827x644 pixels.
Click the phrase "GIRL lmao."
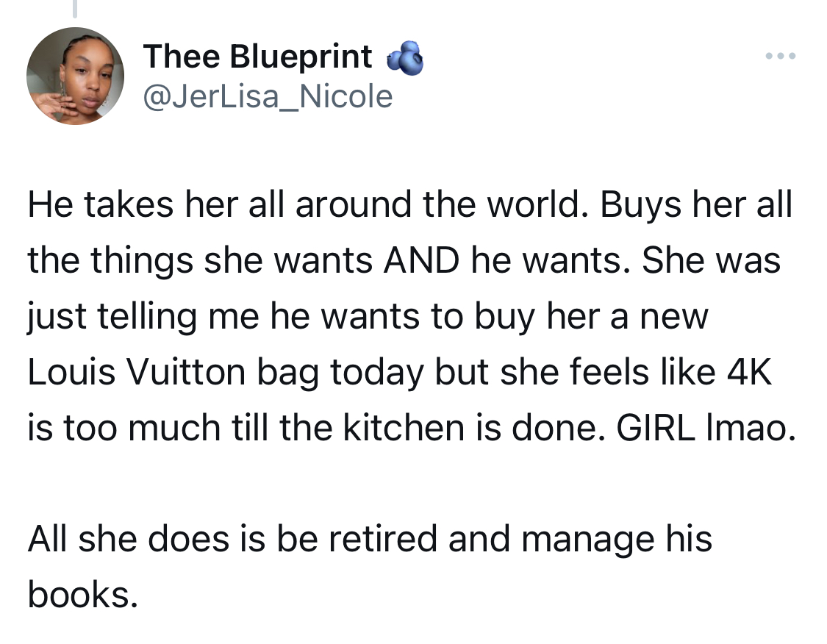tap(706, 428)
